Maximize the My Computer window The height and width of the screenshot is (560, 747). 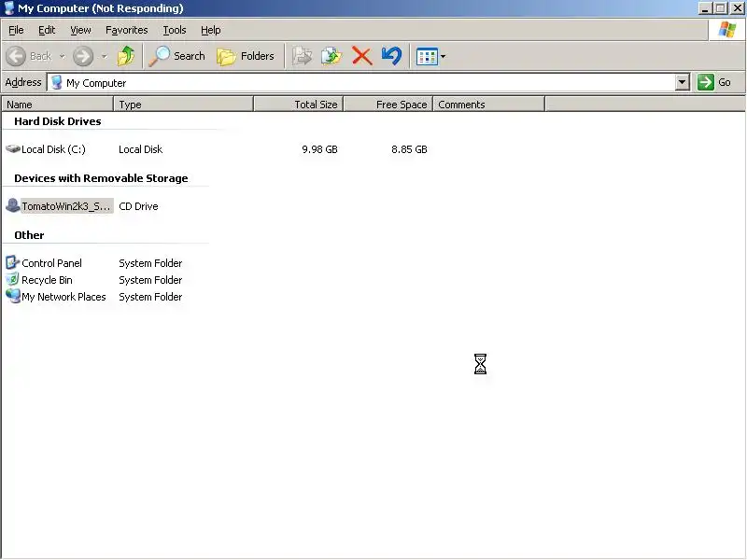tap(721, 8)
